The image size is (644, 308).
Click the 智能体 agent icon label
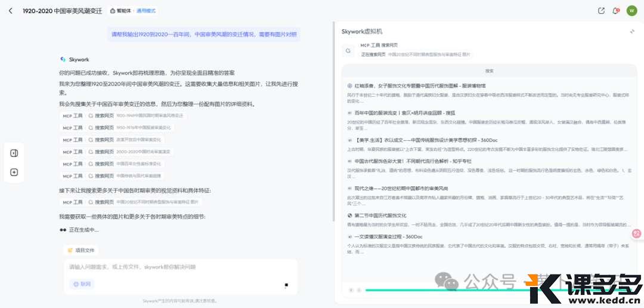point(120,11)
